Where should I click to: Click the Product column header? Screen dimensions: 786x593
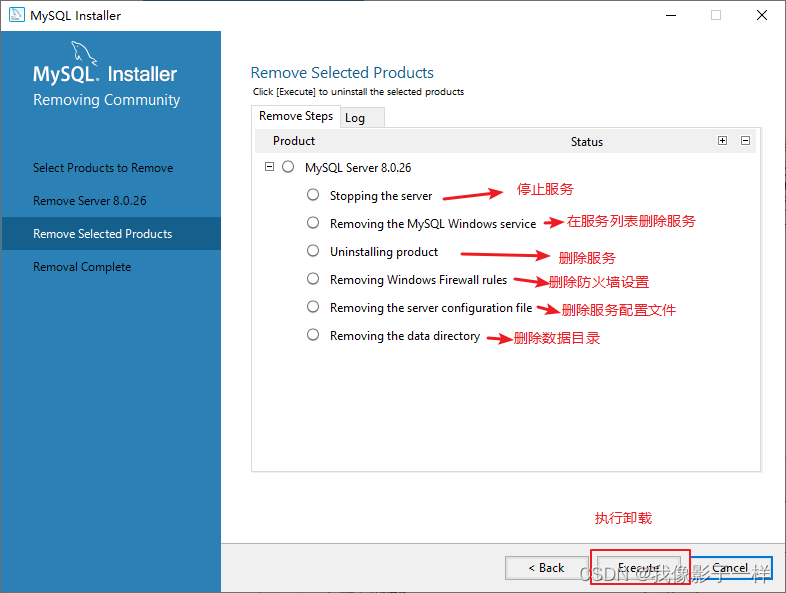click(294, 141)
